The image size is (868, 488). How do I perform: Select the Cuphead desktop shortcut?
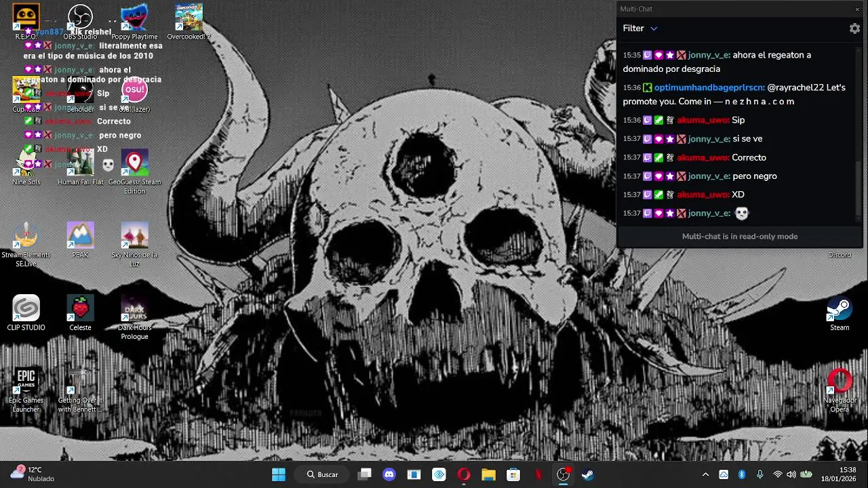pos(26,94)
